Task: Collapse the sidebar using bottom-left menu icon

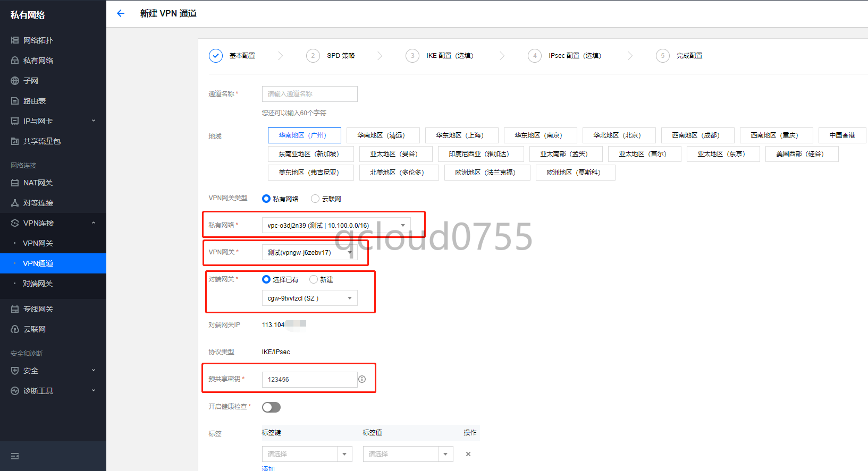Action: point(15,456)
